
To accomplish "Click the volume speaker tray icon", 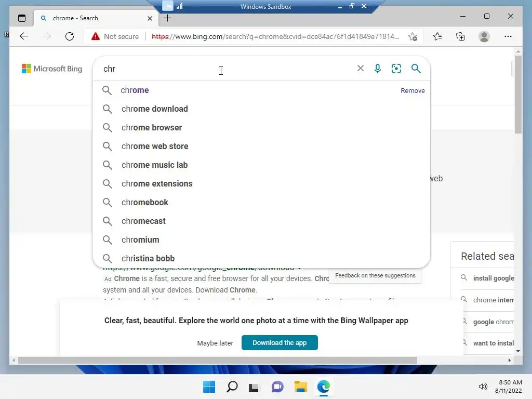I will click(x=483, y=387).
